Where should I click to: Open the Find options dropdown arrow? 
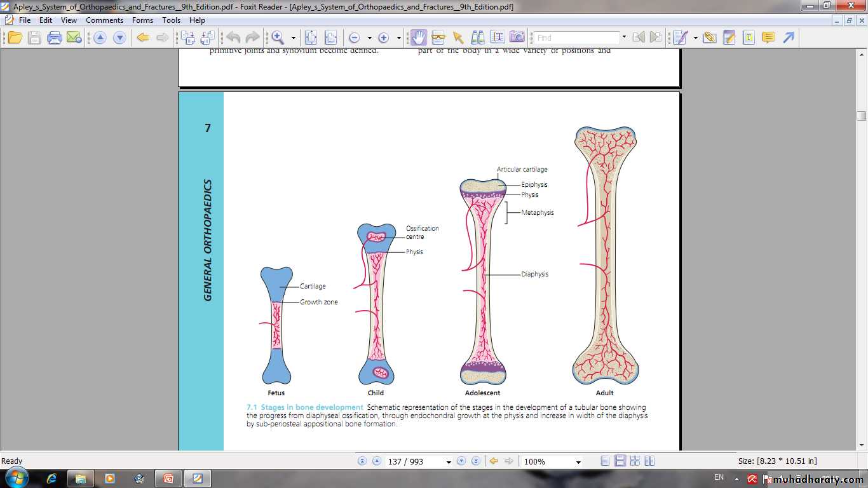[624, 37]
